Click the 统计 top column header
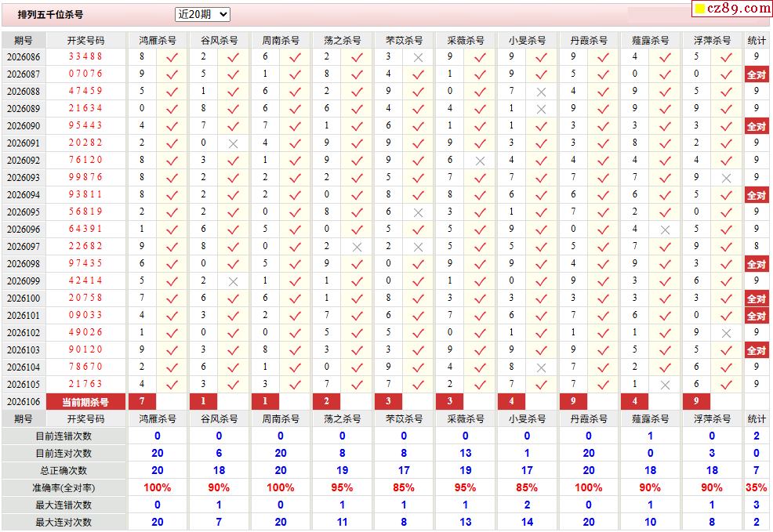 (757, 41)
